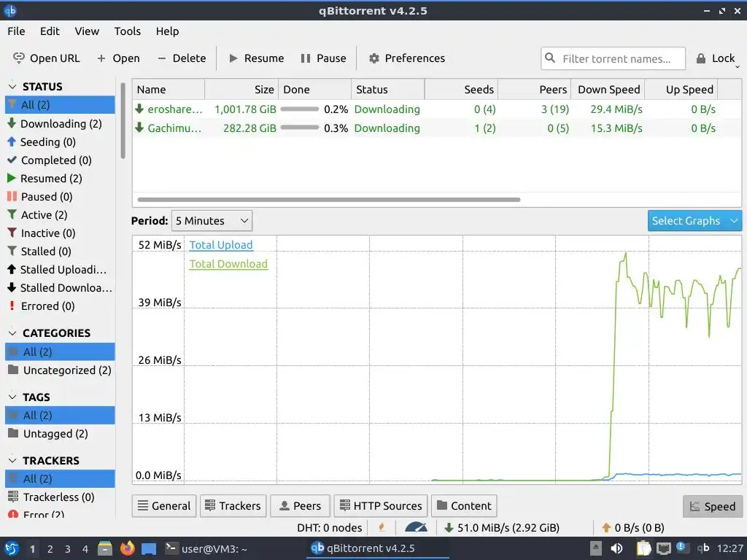Click the Lock padlock icon
Viewport: 747px width, 560px height.
701,58
